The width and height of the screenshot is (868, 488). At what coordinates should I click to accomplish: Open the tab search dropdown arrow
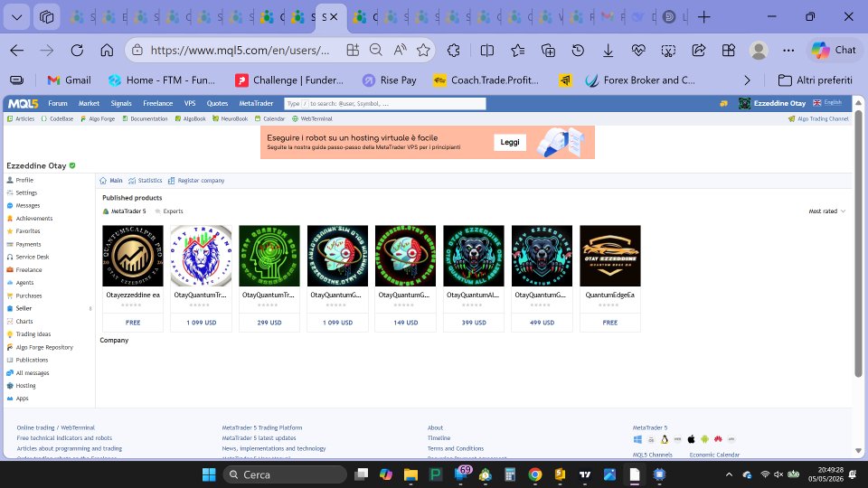[16, 17]
